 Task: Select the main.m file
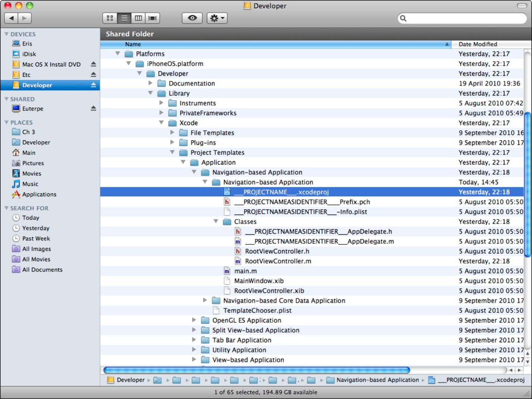point(312,271)
